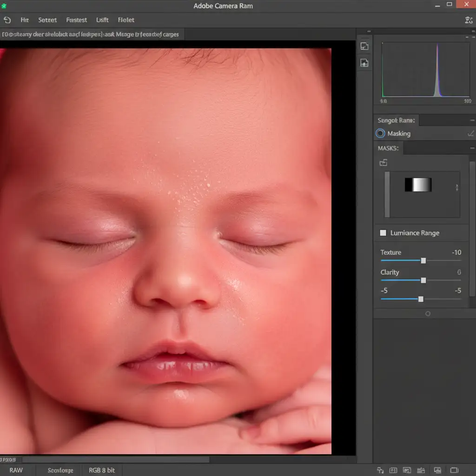The height and width of the screenshot is (476, 476).
Task: Click the top icon in the vertical tool strip
Action: coord(364,46)
